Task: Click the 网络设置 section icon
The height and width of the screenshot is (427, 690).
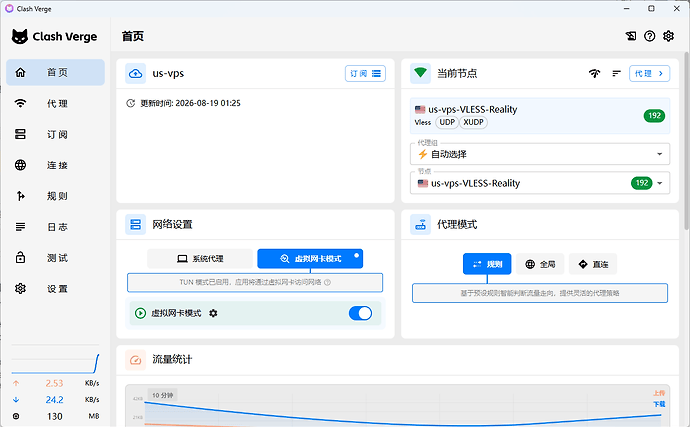Action: [x=136, y=225]
